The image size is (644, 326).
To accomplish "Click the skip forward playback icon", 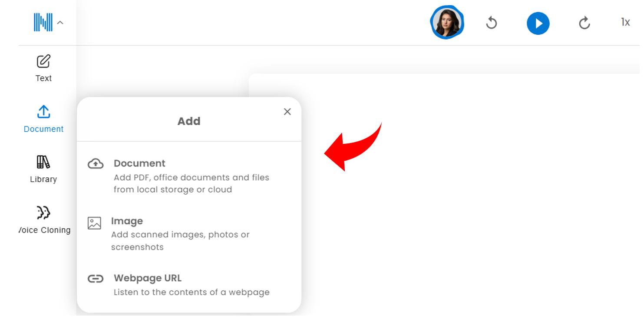I will point(584,22).
